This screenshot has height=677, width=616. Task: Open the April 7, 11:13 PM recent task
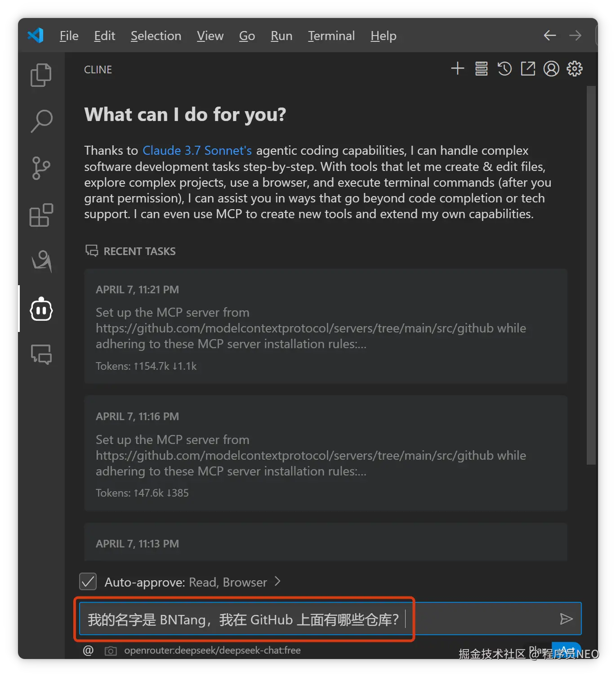pyautogui.click(x=326, y=542)
